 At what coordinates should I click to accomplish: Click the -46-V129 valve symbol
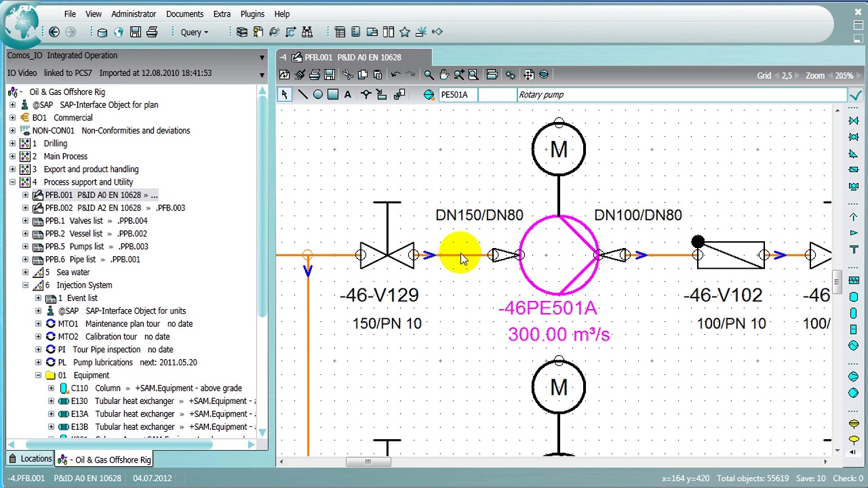387,255
